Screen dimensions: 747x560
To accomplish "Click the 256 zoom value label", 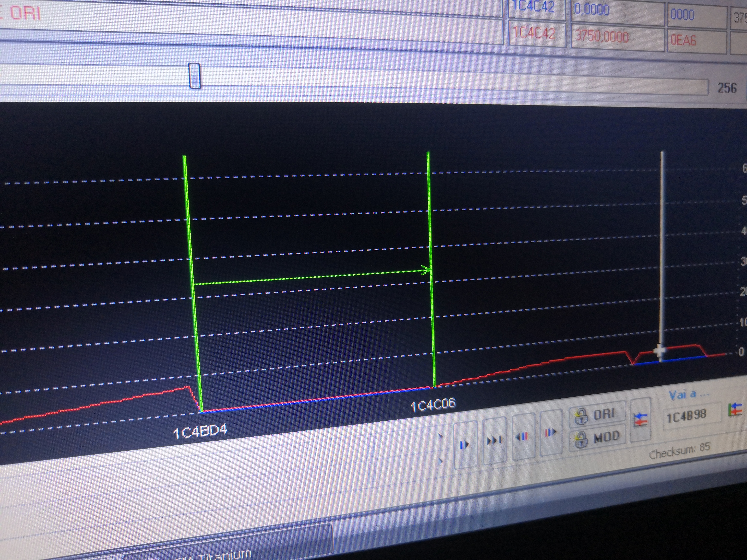I will coord(727,88).
